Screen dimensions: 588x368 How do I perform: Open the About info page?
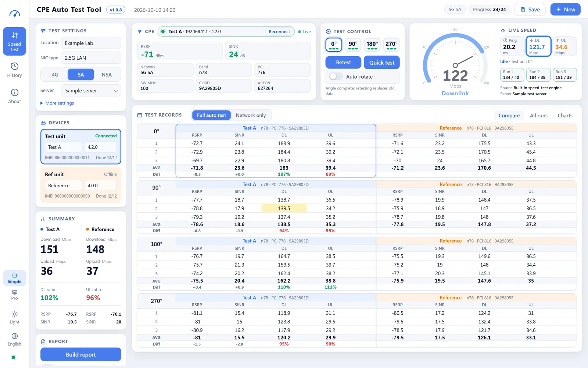coord(14,96)
